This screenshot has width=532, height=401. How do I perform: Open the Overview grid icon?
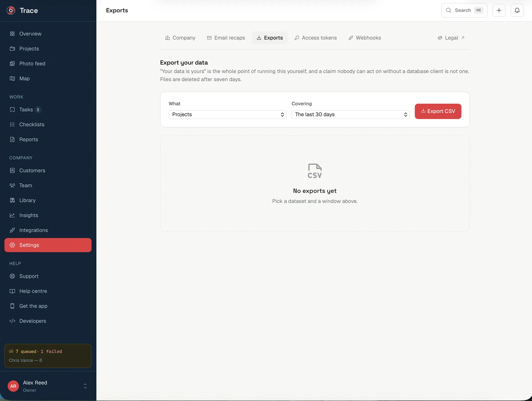[x=12, y=34]
